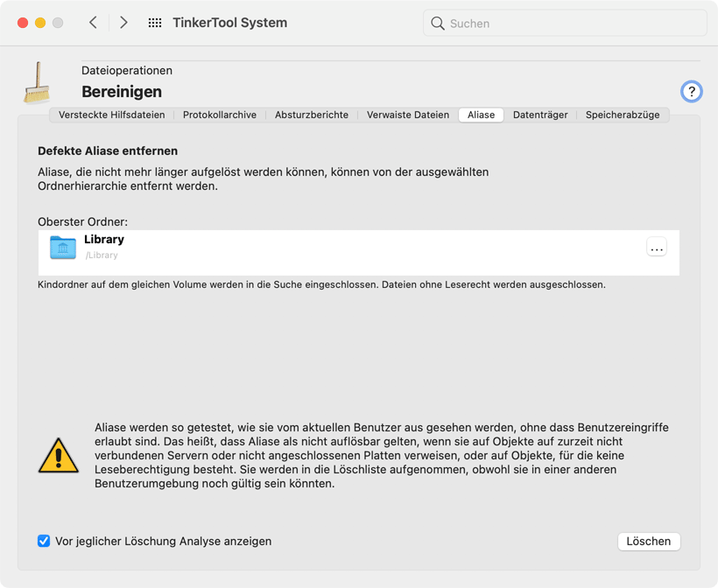The height and width of the screenshot is (588, 718).
Task: Select the Verwaiste Dateien tab
Action: 407,115
